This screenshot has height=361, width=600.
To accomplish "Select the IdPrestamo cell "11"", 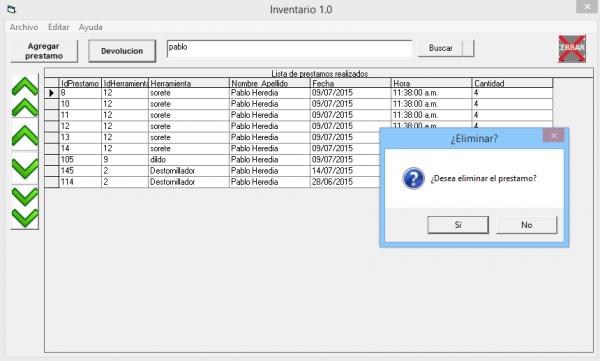I will click(x=80, y=115).
